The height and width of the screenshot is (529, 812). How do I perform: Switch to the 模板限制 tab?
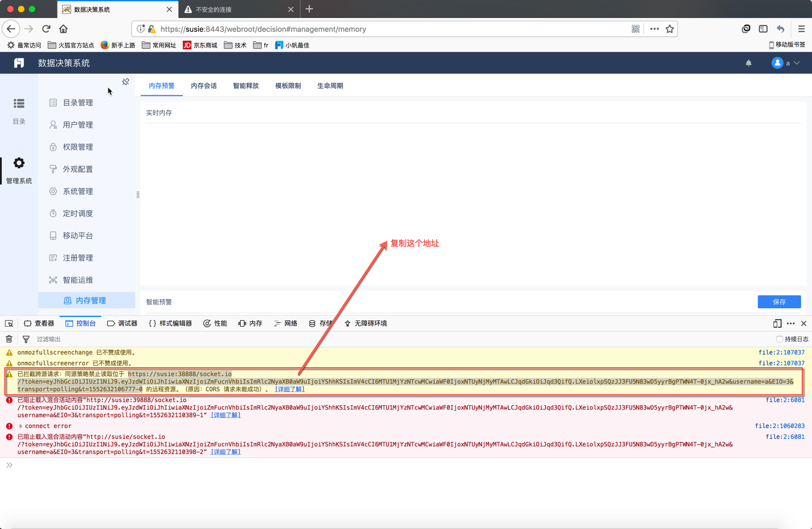(288, 85)
